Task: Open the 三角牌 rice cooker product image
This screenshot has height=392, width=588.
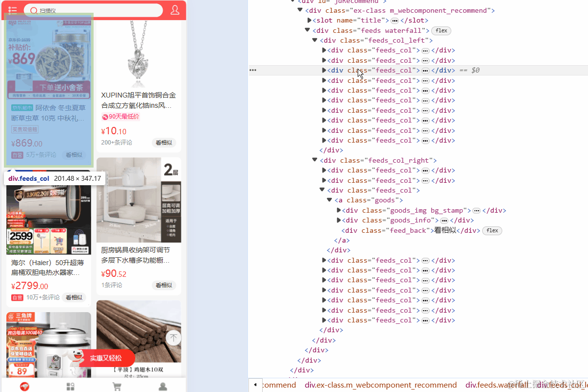Action: (x=49, y=345)
